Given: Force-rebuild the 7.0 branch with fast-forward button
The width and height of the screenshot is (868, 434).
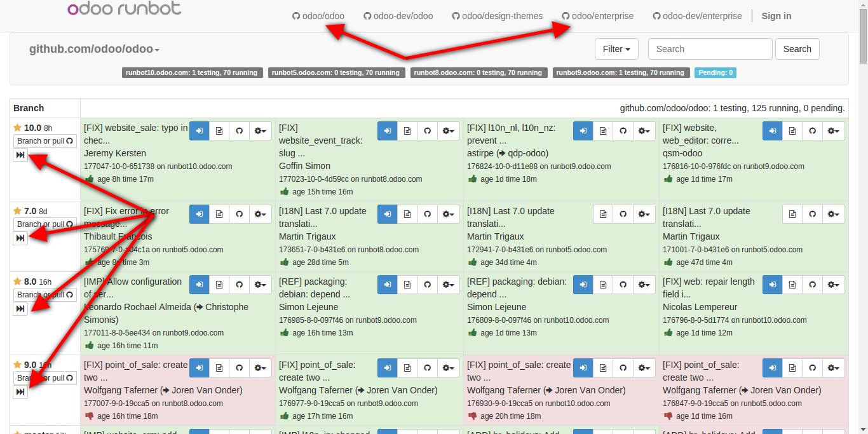Looking at the screenshot, I should [20, 238].
